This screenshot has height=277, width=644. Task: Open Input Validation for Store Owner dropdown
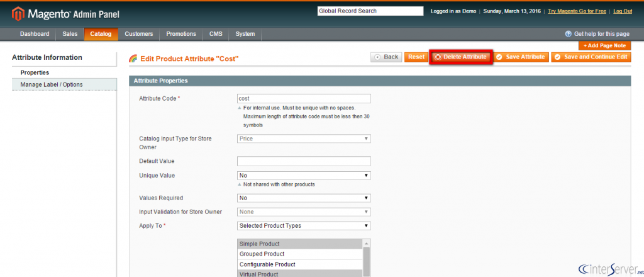pos(304,212)
